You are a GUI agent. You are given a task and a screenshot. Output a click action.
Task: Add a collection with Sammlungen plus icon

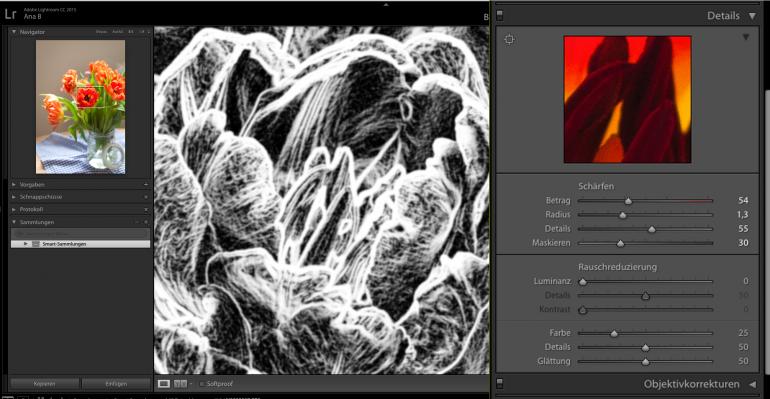(x=146, y=222)
